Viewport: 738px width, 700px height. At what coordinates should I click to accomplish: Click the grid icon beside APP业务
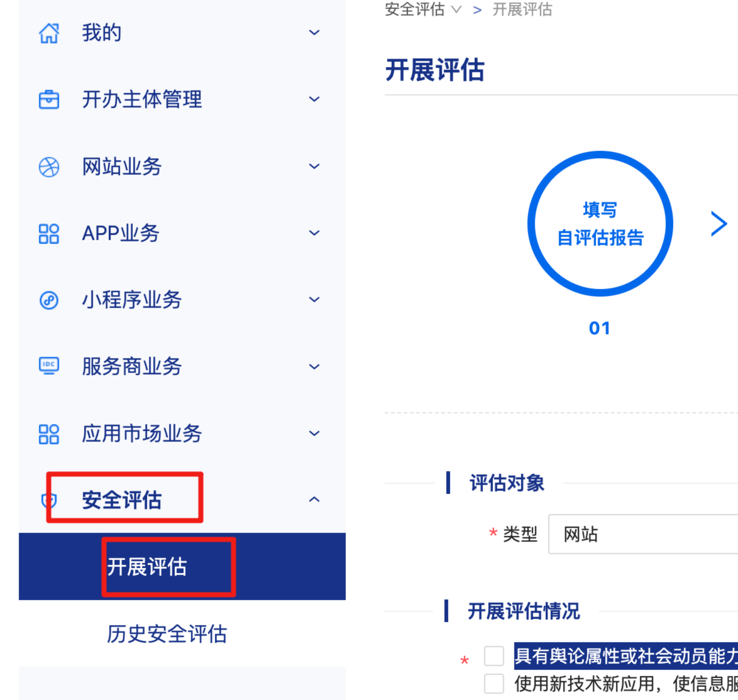point(49,233)
